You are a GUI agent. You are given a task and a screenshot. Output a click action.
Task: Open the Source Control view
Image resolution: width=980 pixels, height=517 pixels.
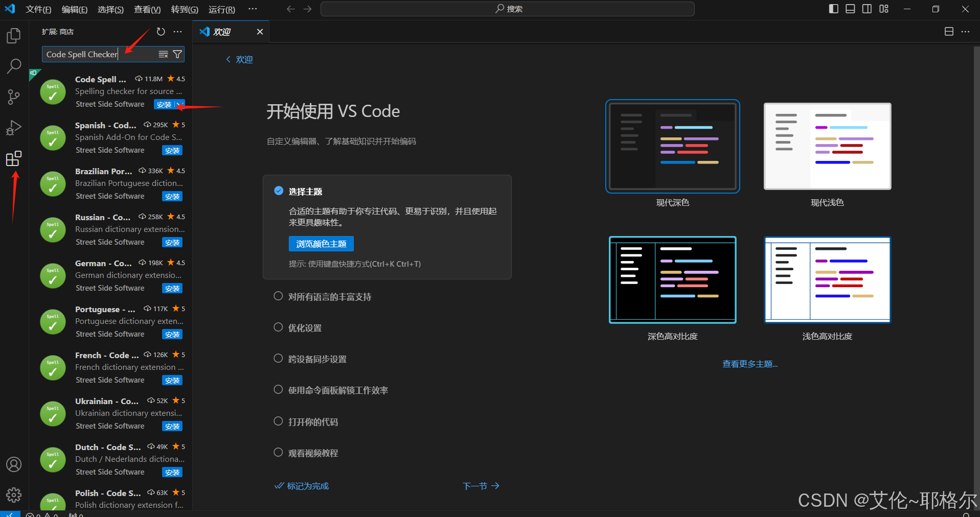point(14,97)
